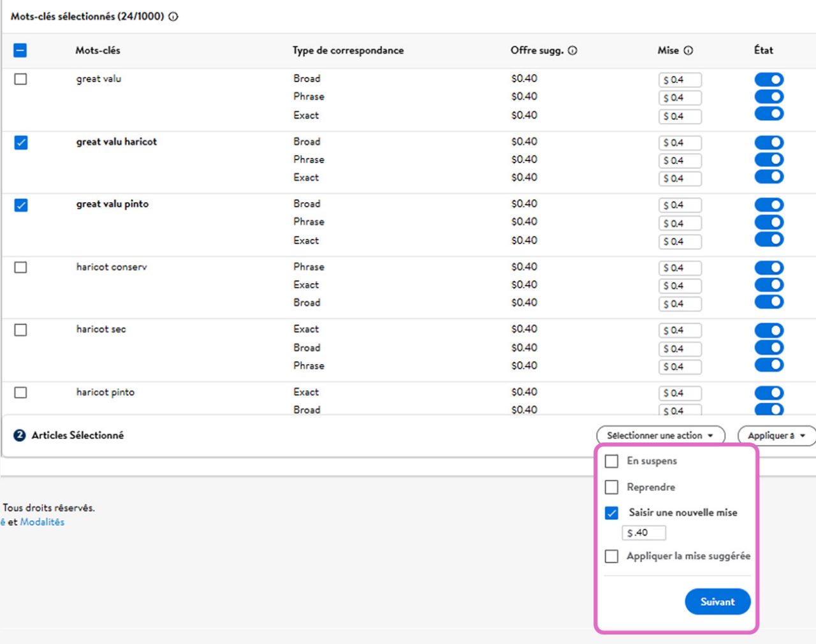Screen dimensions: 816x644
Task: Toggle off great valu Broad state switch
Action: pyautogui.click(x=769, y=79)
